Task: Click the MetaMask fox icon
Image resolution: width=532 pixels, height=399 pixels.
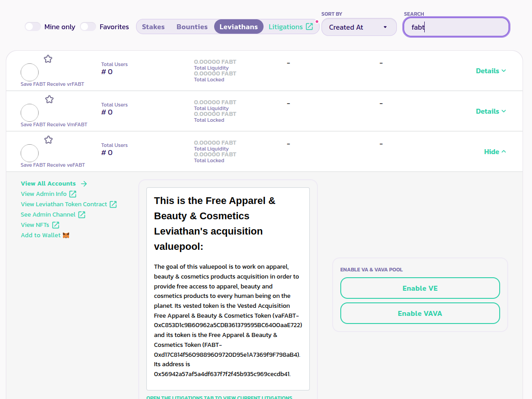Action: click(66, 235)
